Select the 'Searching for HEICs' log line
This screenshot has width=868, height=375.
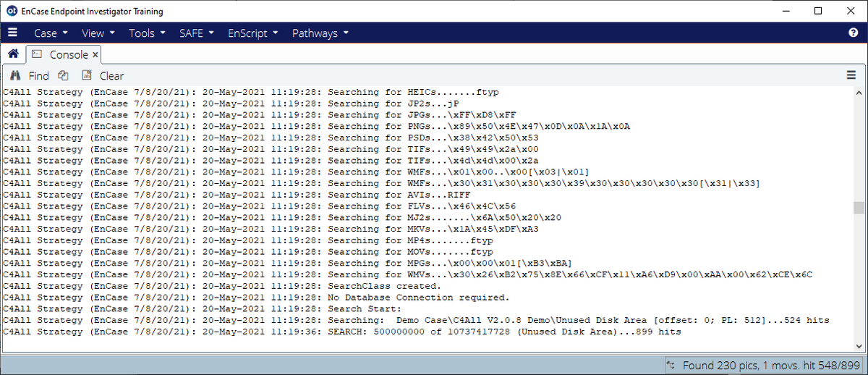click(252, 93)
